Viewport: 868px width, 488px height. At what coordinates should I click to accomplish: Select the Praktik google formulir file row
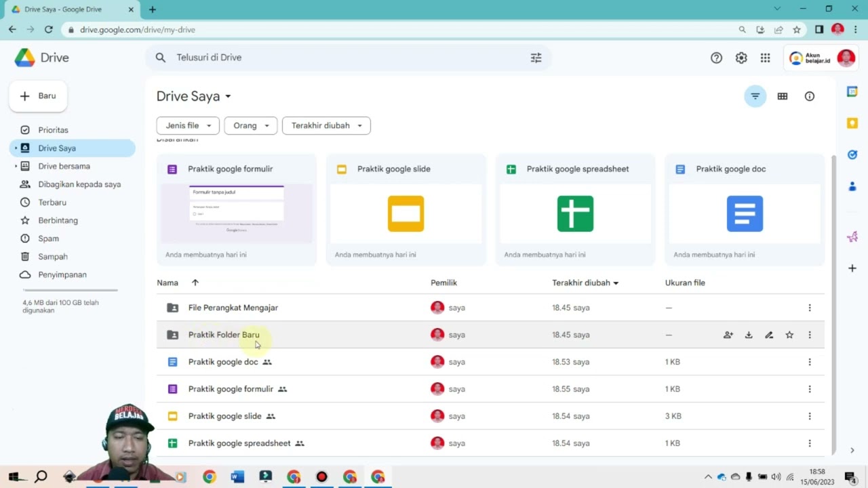pyautogui.click(x=490, y=389)
